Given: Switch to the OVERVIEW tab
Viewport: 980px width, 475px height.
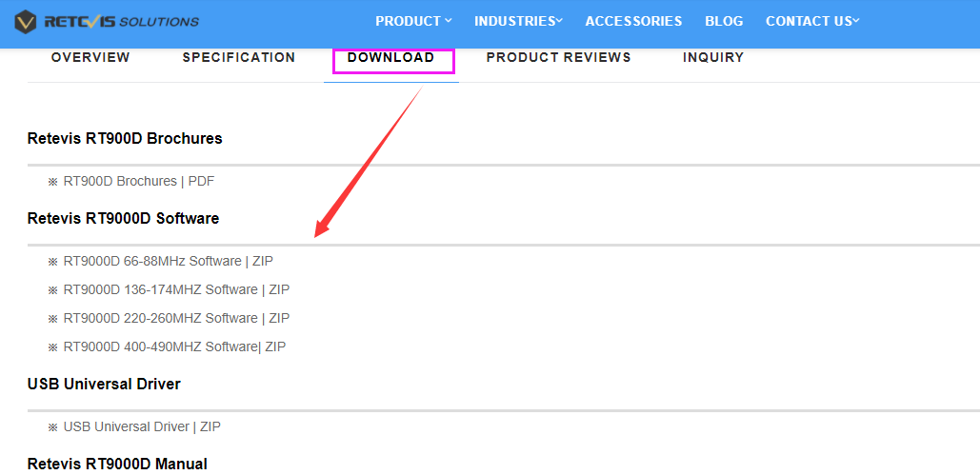Looking at the screenshot, I should click(90, 57).
